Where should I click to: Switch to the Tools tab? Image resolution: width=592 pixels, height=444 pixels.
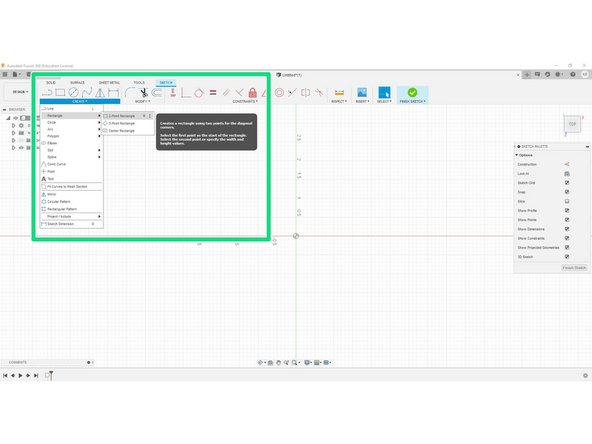pyautogui.click(x=139, y=82)
